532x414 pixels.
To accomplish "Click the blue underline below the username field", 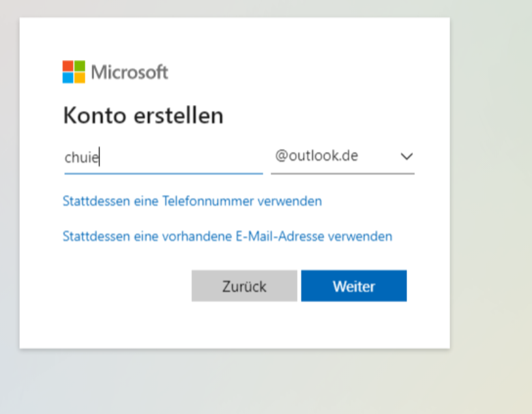I will coord(164,173).
